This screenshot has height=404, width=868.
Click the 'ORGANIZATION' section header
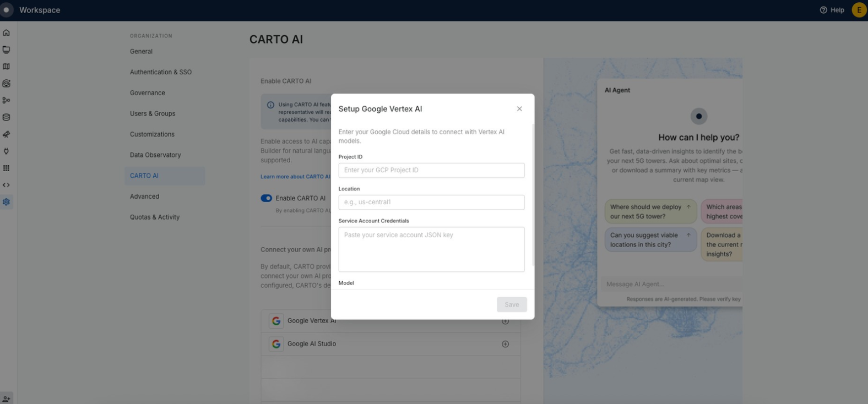pos(151,36)
